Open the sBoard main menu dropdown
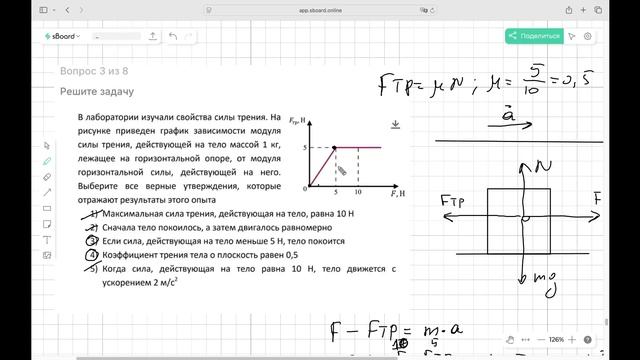Image resolution: width=640 pixels, height=360 pixels. coord(62,36)
